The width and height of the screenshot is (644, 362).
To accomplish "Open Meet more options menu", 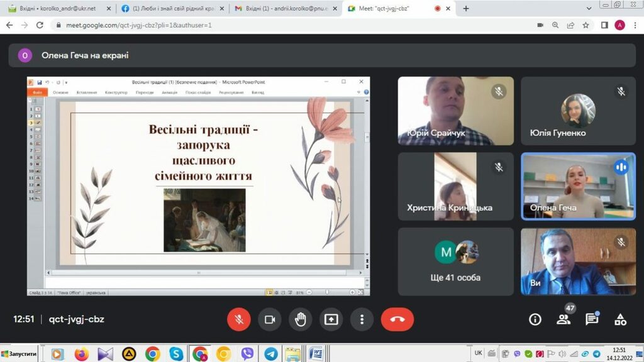I will 362,319.
